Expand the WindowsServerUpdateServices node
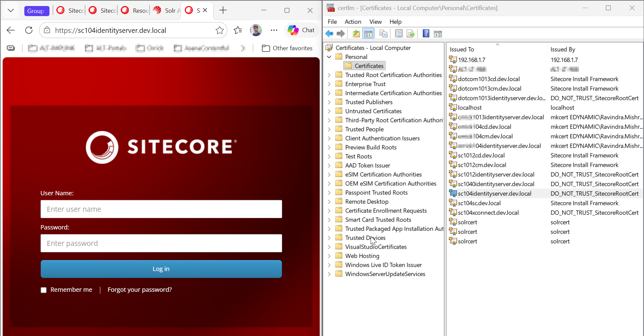The height and width of the screenshot is (336, 644). click(x=329, y=274)
